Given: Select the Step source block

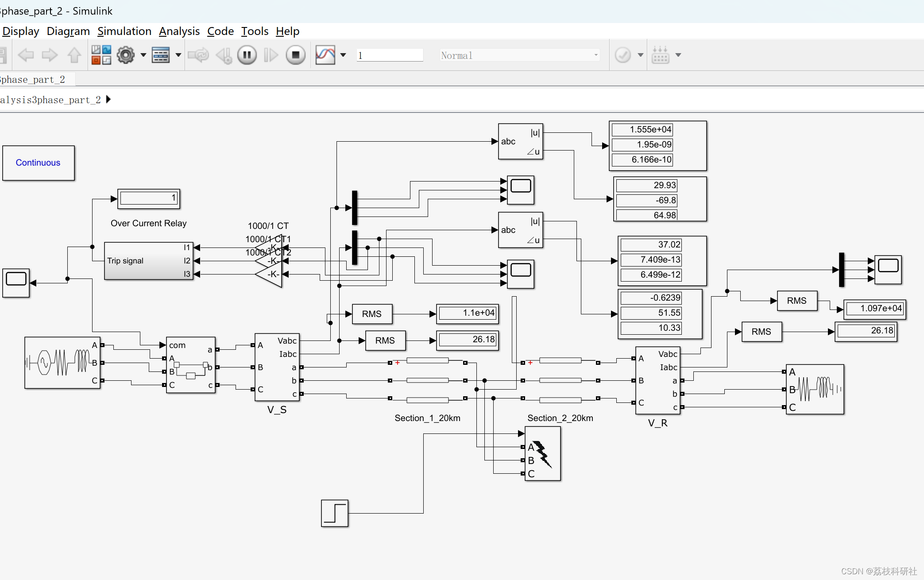Looking at the screenshot, I should 335,514.
